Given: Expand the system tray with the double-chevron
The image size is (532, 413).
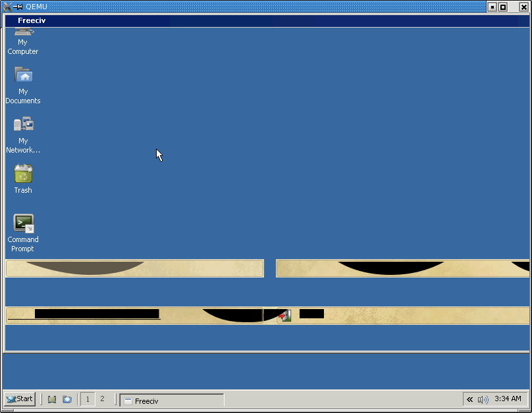Looking at the screenshot, I should pyautogui.click(x=469, y=399).
